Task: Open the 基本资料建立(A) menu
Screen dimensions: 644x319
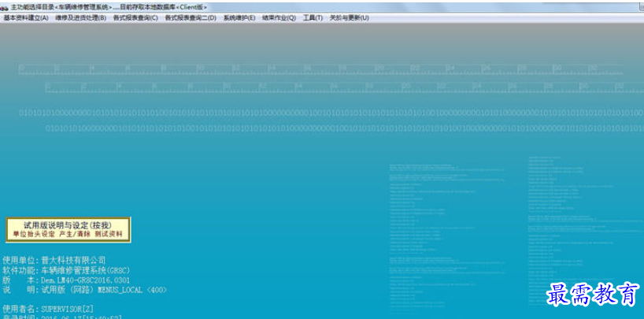Action: [x=26, y=17]
